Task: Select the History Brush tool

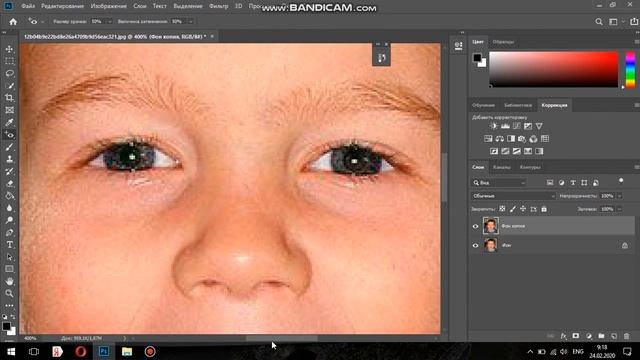Action: point(9,171)
